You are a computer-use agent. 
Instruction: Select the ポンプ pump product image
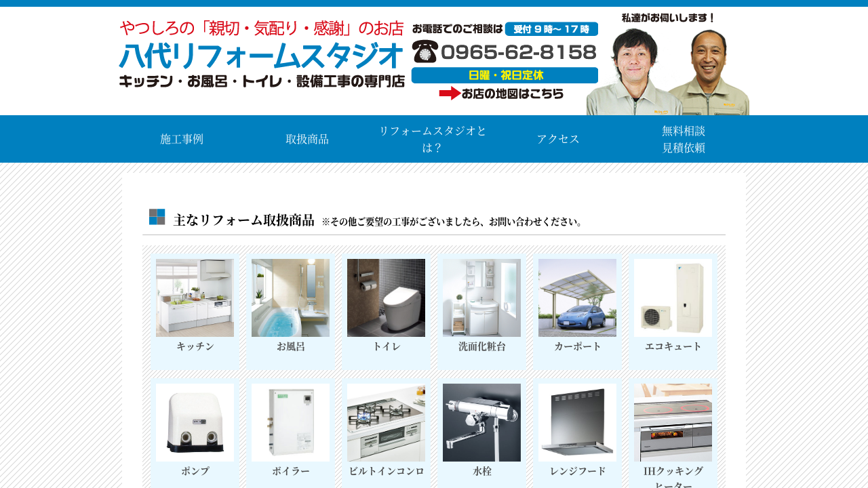(195, 422)
